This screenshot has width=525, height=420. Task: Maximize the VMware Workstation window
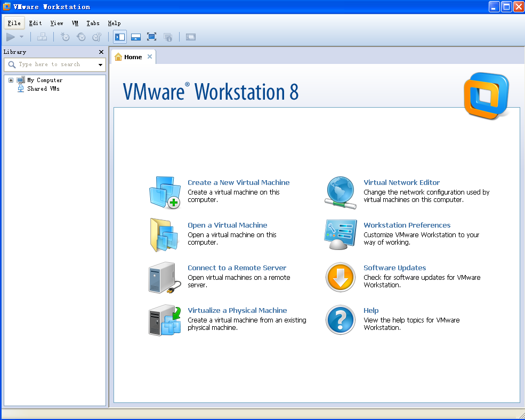tap(506, 7)
